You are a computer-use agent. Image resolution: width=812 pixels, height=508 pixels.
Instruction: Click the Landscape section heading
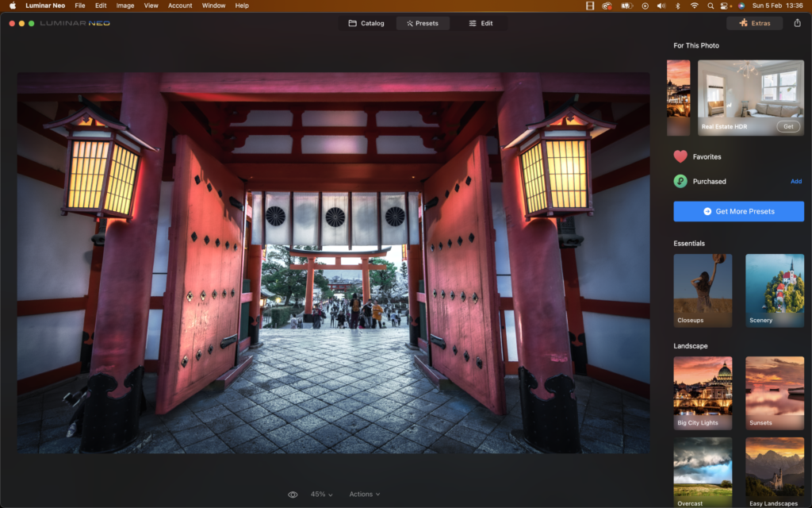[x=691, y=346]
